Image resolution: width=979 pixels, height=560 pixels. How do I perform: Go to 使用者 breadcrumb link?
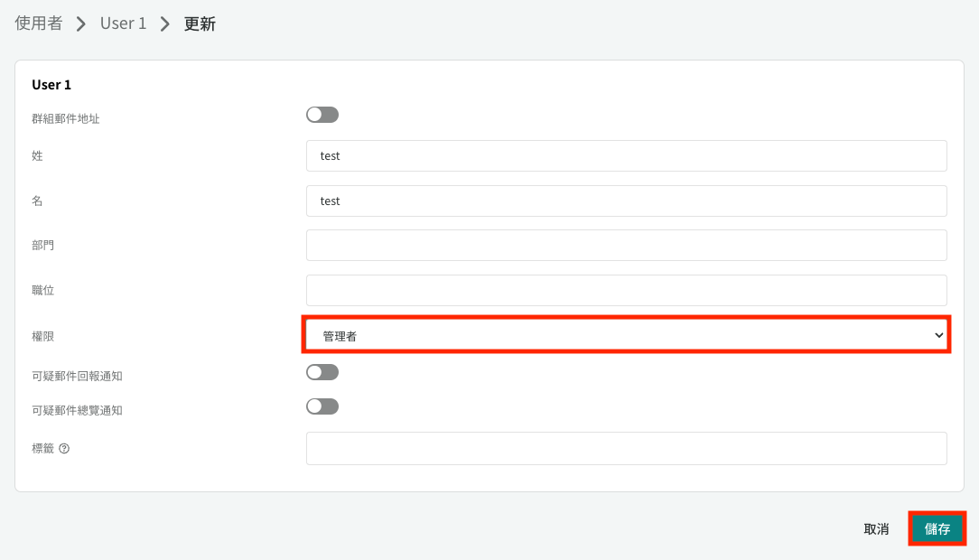pos(39,23)
